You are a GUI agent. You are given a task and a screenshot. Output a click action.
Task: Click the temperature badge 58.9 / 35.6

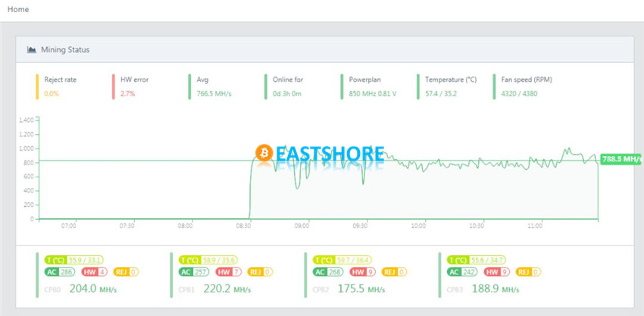pos(208,260)
